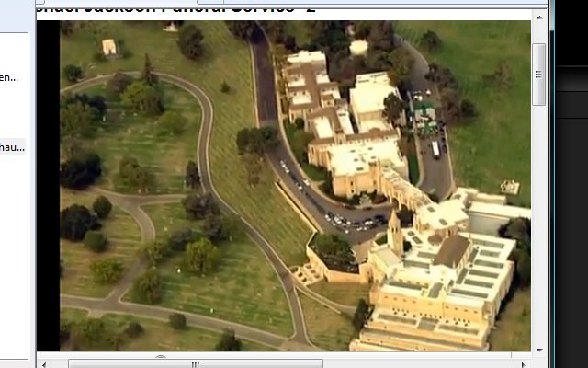Select the highlighted sidebar item ending in 'nau...'
Viewport: 588px width, 368px height.
pyautogui.click(x=13, y=145)
